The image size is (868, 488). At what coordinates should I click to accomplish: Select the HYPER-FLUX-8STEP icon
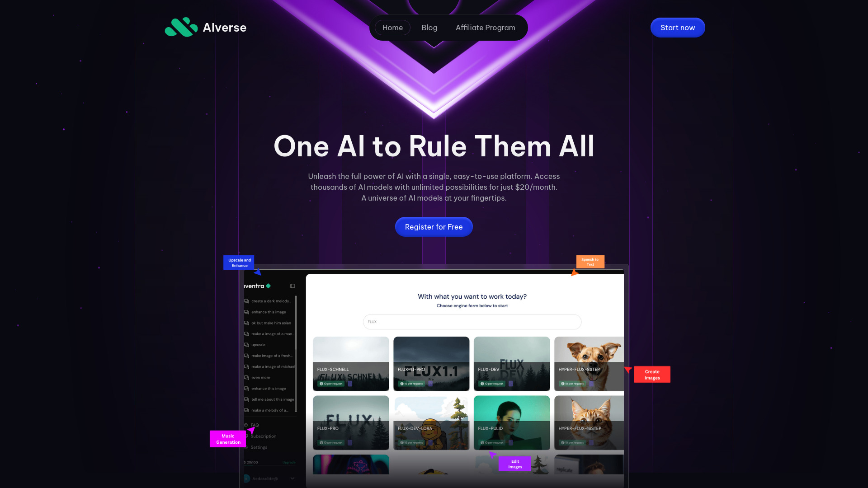[x=589, y=363]
